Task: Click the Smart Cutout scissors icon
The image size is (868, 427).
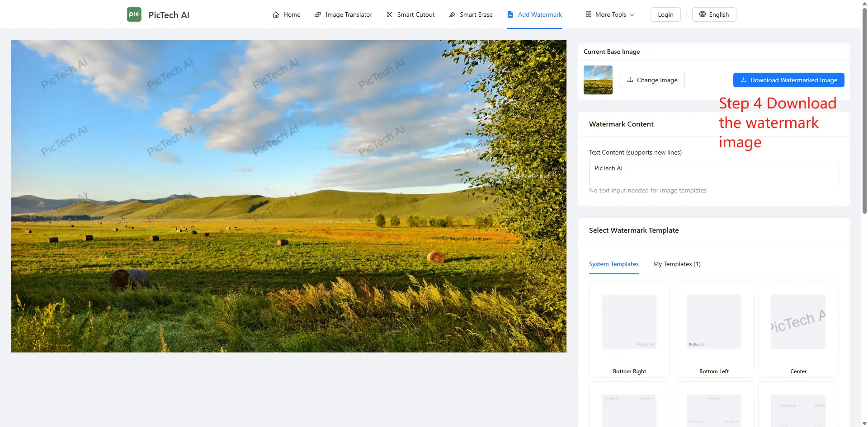Action: click(x=390, y=14)
